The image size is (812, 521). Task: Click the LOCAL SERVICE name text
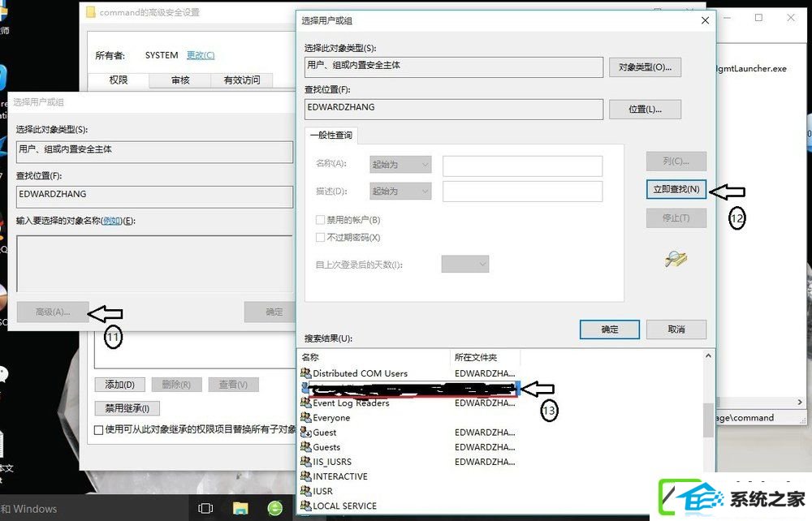coord(344,506)
